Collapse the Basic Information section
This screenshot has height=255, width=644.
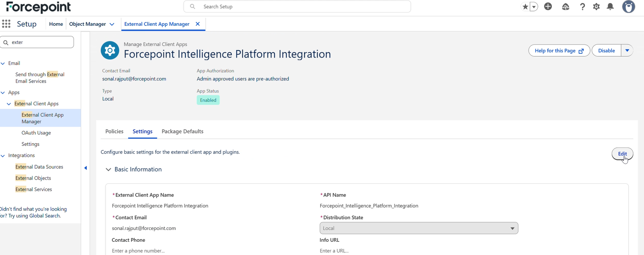[108, 169]
